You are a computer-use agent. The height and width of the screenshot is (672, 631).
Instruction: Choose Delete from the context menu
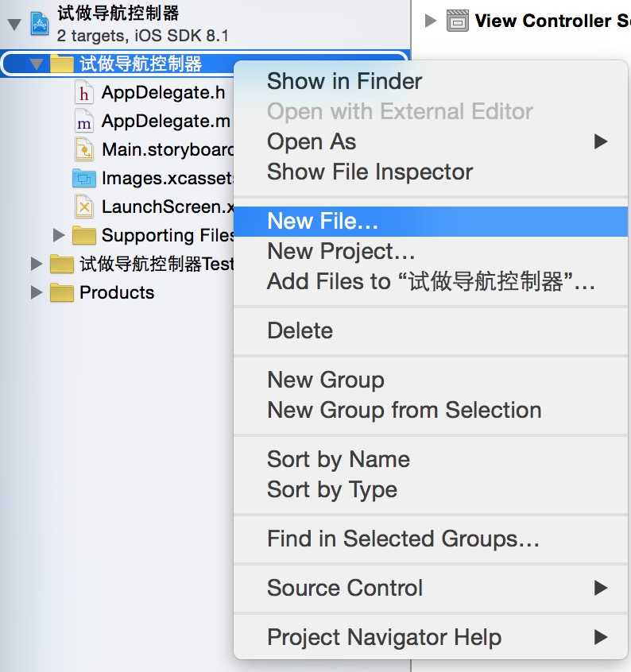click(x=300, y=330)
